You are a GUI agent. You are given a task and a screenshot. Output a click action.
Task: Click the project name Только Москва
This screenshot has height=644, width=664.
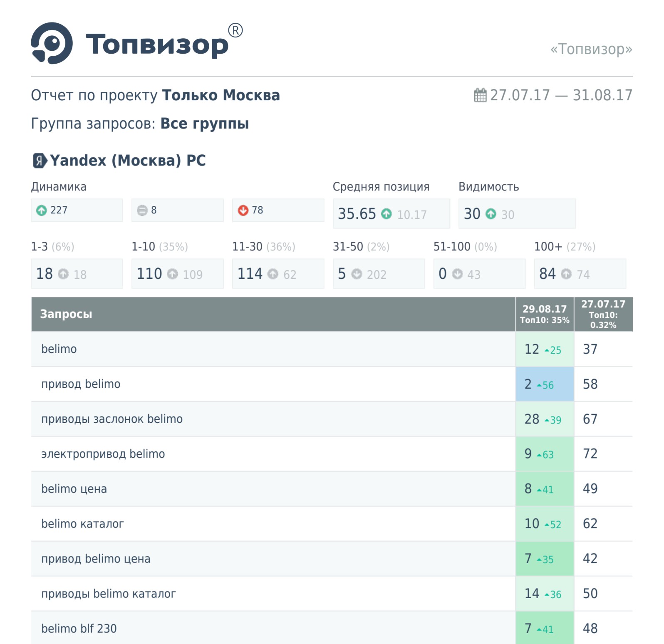coord(221,95)
